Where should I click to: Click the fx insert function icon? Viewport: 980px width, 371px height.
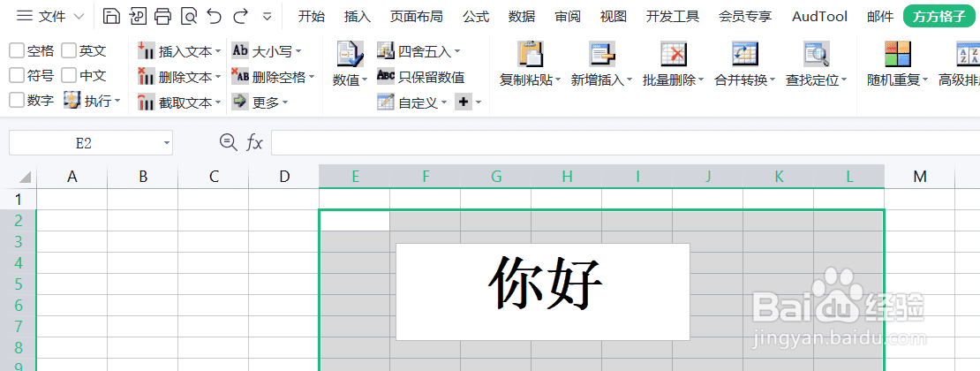254,143
